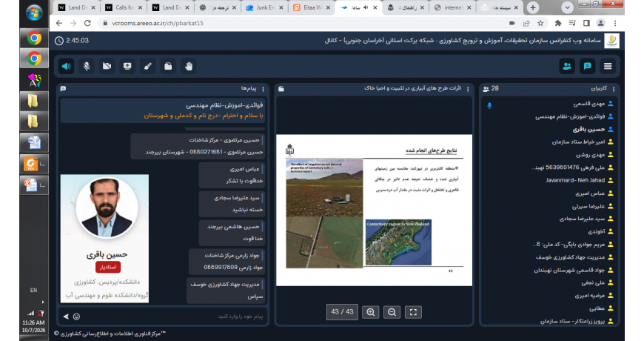The width and height of the screenshot is (644, 341).
Task: Go back in Chrome browser
Action: tap(59, 23)
